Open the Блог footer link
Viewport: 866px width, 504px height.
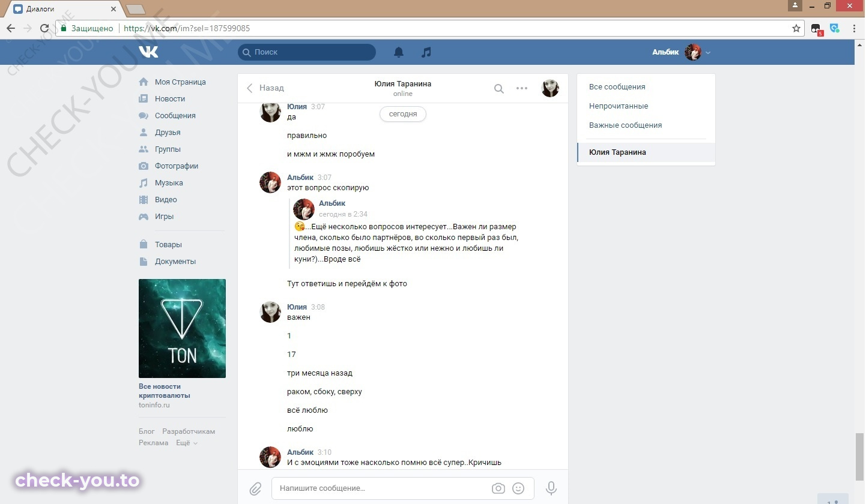point(147,431)
